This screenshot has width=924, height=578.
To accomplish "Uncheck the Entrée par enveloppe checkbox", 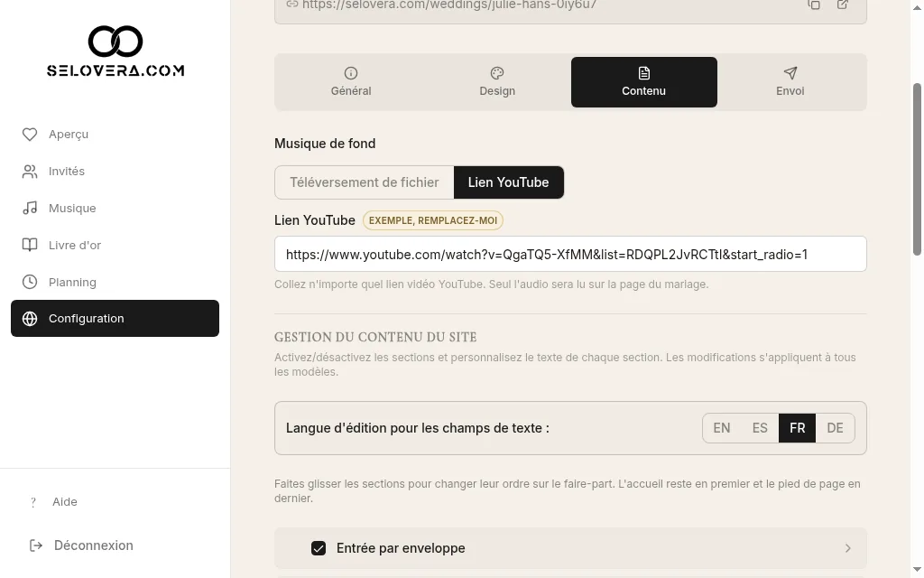I will (319, 548).
